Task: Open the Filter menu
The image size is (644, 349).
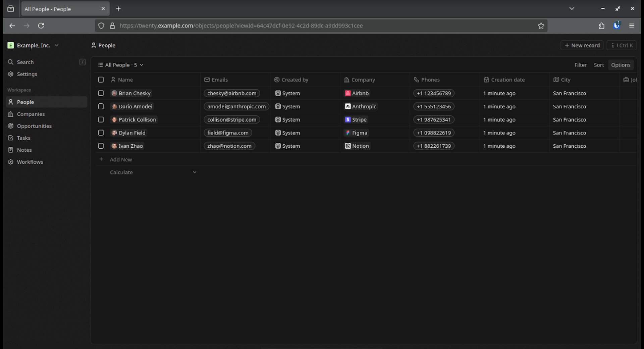Action: point(580,65)
